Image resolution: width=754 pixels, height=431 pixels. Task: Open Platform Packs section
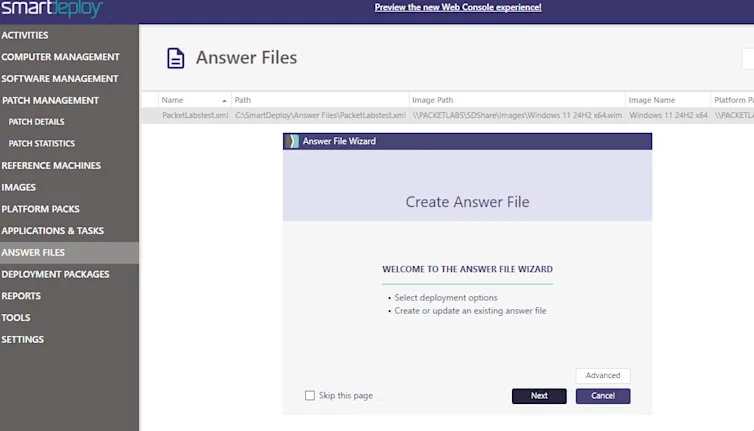click(x=40, y=209)
